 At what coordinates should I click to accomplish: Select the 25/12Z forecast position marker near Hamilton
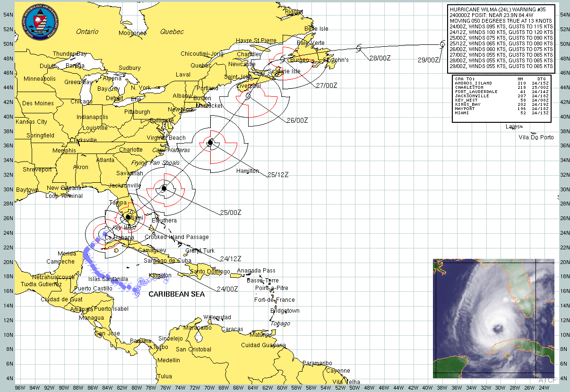tap(211, 142)
